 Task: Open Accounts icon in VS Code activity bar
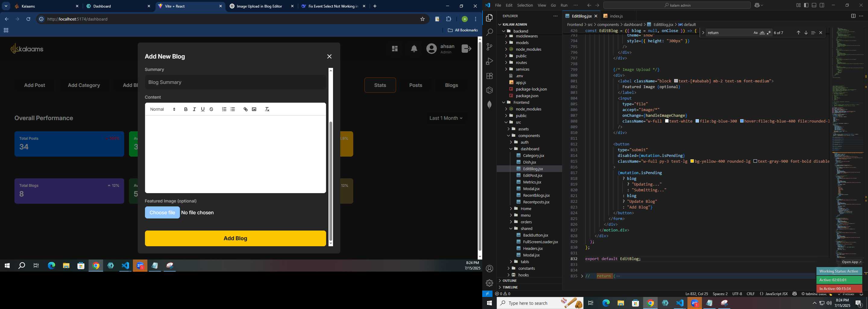point(489,269)
